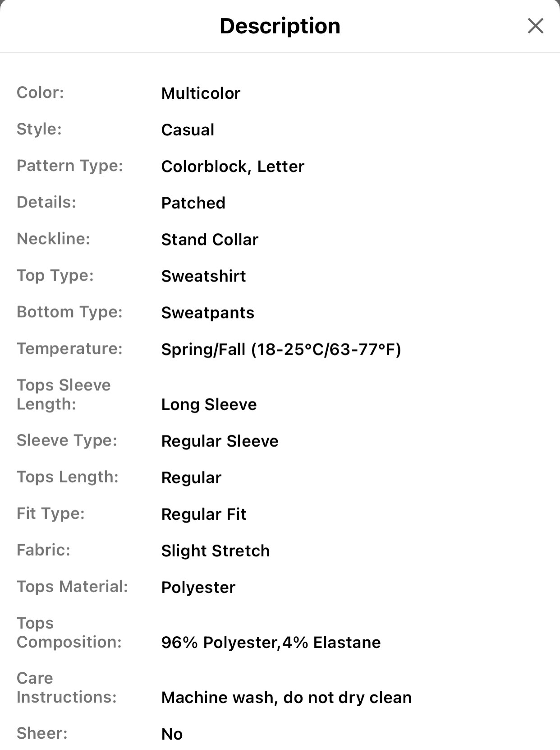
Task: Tap the Spring/Fall temperature value
Action: tap(281, 349)
